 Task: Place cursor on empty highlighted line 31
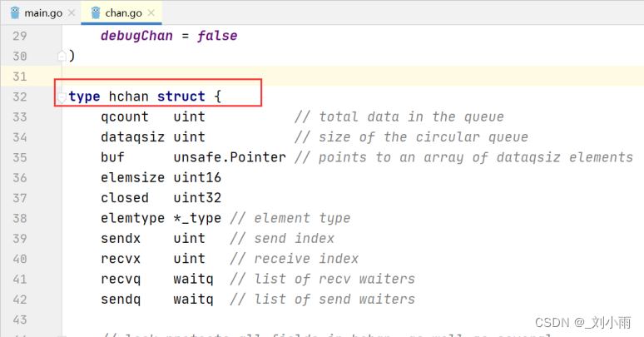[333, 77]
